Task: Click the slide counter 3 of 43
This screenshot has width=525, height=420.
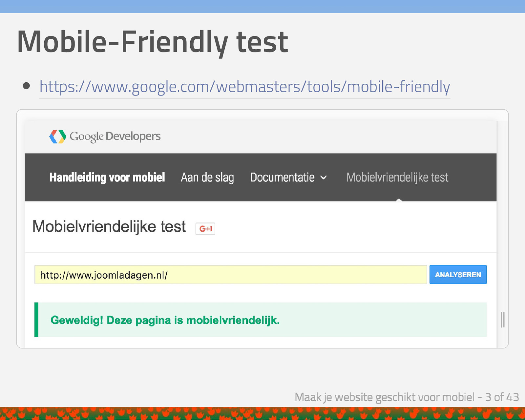Action: pos(502,397)
